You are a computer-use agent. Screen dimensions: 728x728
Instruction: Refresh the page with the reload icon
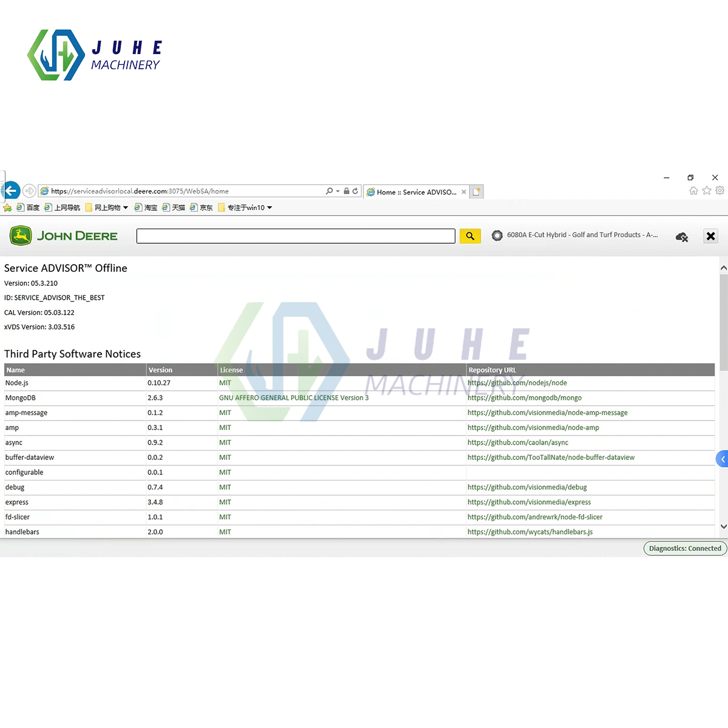click(x=355, y=190)
